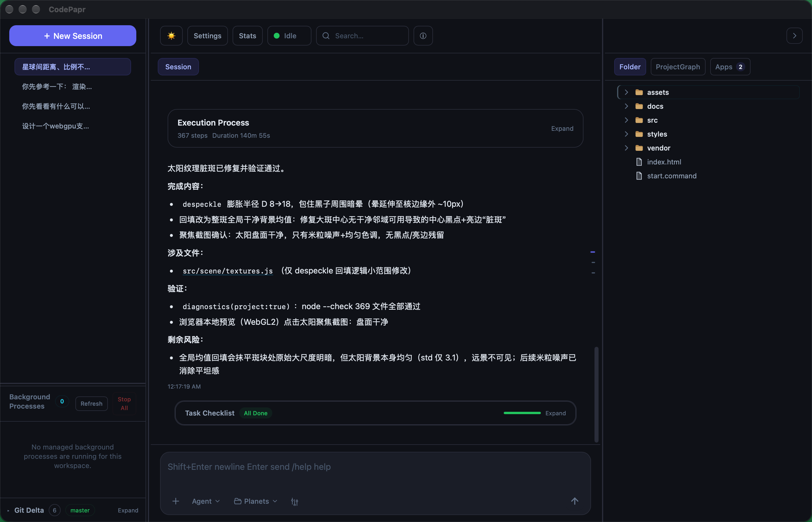Click the chat vertical scrollbar thumb

coord(596,395)
